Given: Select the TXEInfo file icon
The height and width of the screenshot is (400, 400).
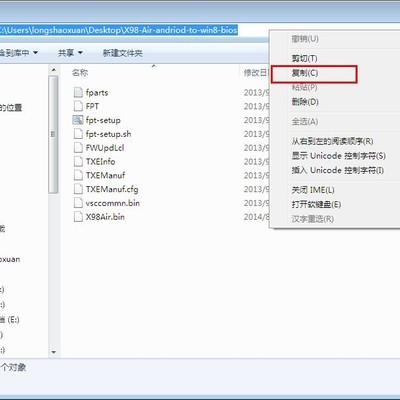Looking at the screenshot, I should pos(78,161).
